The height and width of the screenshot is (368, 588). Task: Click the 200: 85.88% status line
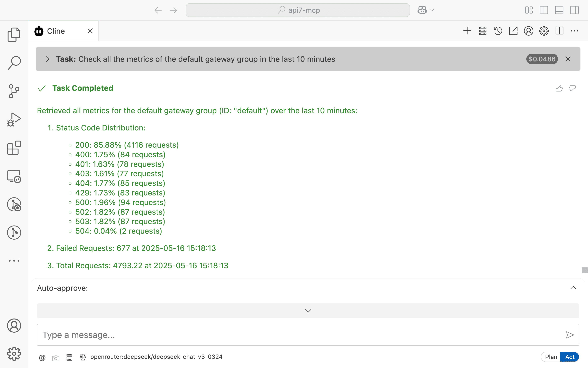click(127, 145)
